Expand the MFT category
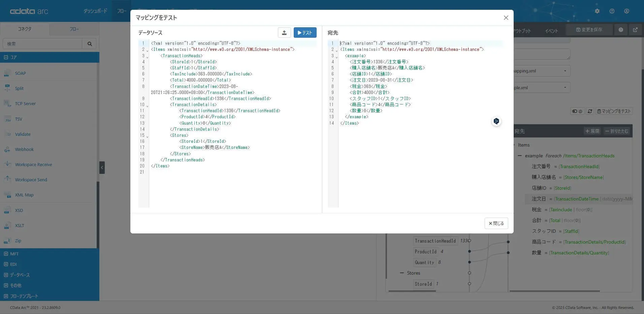Viewport: 644px width, 314px height. pos(6,254)
